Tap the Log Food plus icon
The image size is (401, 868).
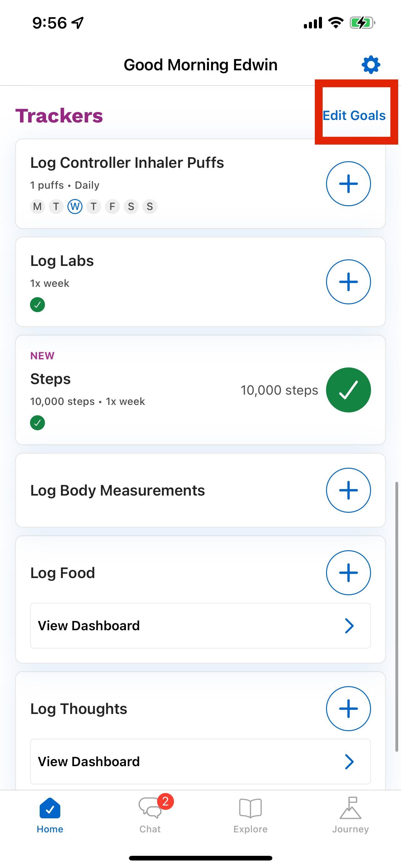pyautogui.click(x=348, y=572)
